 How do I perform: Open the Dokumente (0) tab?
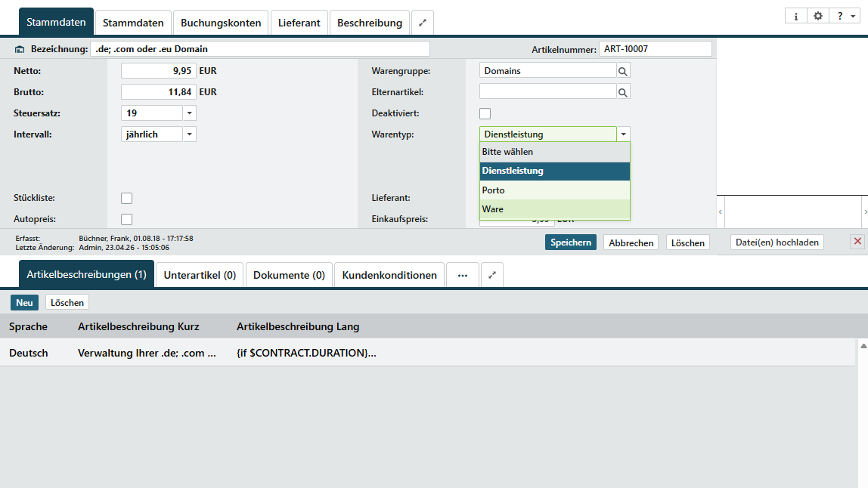[x=289, y=275]
